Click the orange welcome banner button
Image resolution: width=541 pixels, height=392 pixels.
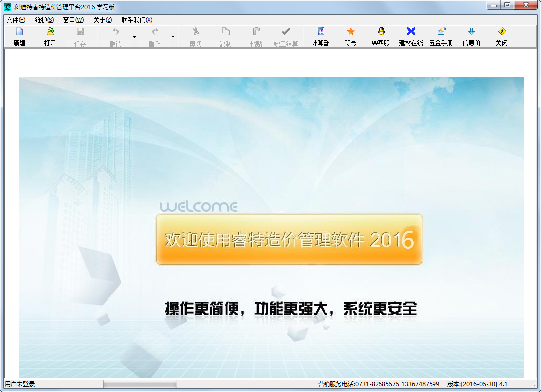click(x=289, y=240)
